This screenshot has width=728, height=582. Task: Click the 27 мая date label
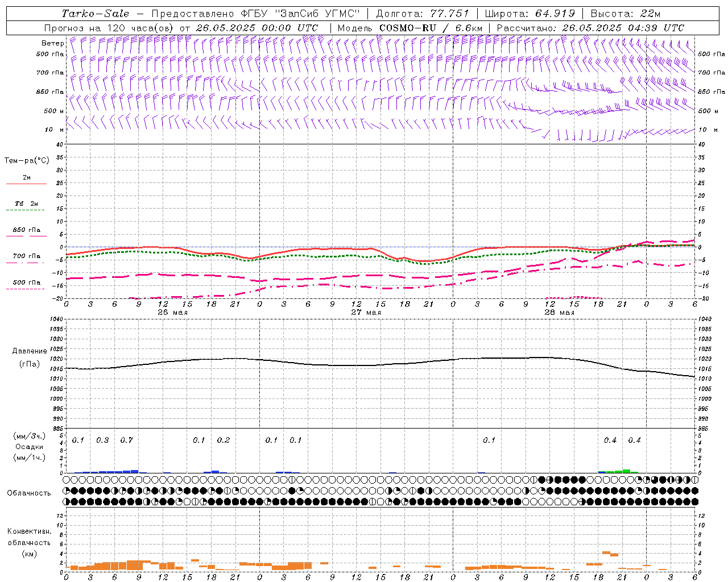[366, 313]
